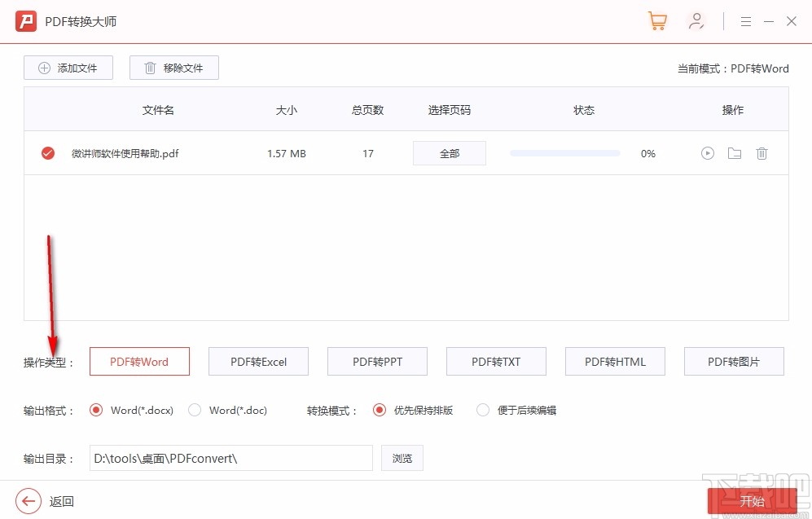Switch to PDF转图片 mode
The height and width of the screenshot is (519, 812).
click(734, 361)
